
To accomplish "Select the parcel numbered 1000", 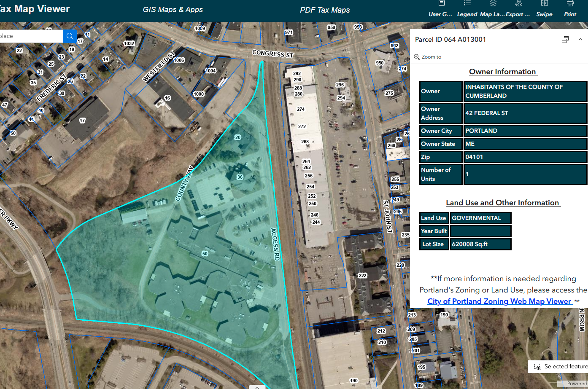I will coord(199,94).
